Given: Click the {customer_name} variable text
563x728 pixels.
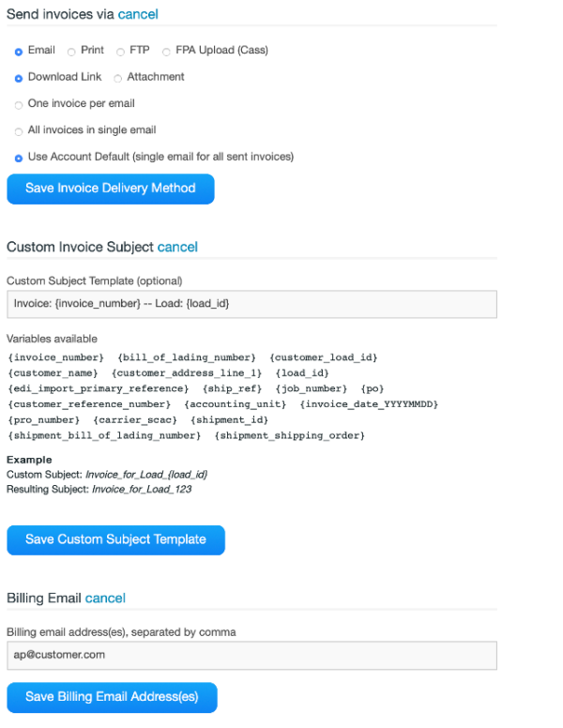Looking at the screenshot, I should (52, 373).
